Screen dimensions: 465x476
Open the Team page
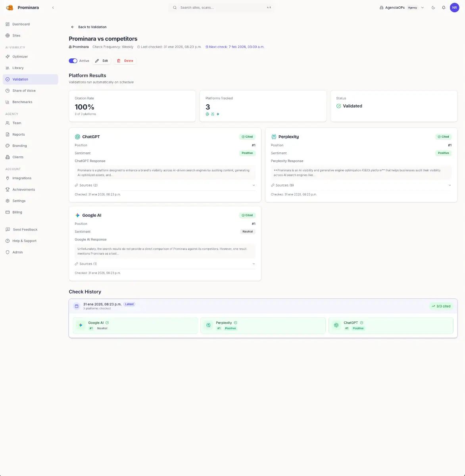31,123
